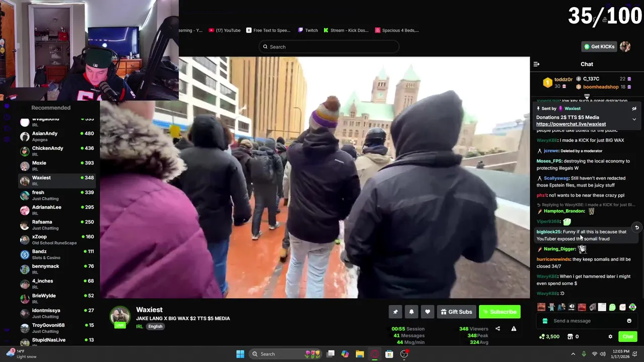Open OBS Studio from taskbar
Image resolution: width=644 pixels, height=362 pixels.
(x=404, y=354)
